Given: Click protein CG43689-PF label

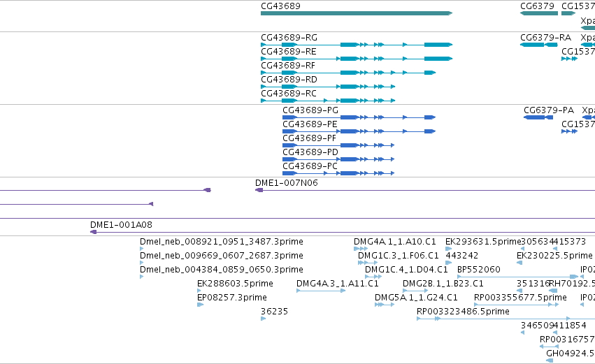Looking at the screenshot, I should [309, 138].
